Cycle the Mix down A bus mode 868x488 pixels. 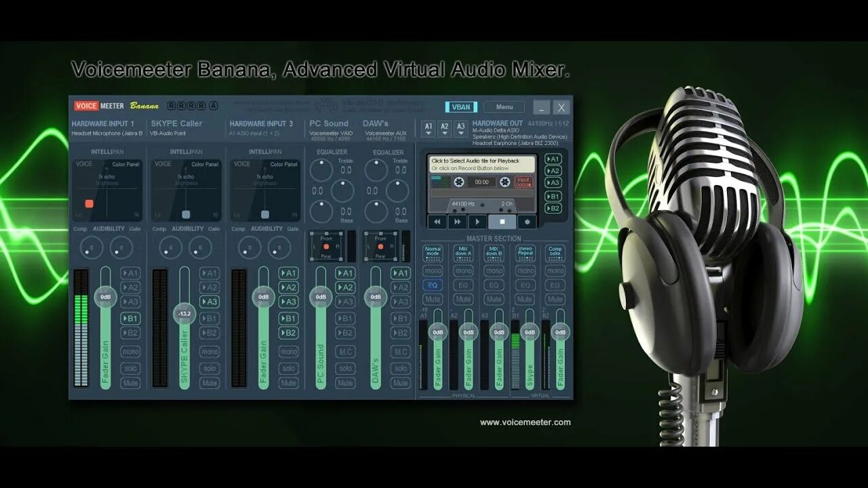click(x=463, y=253)
